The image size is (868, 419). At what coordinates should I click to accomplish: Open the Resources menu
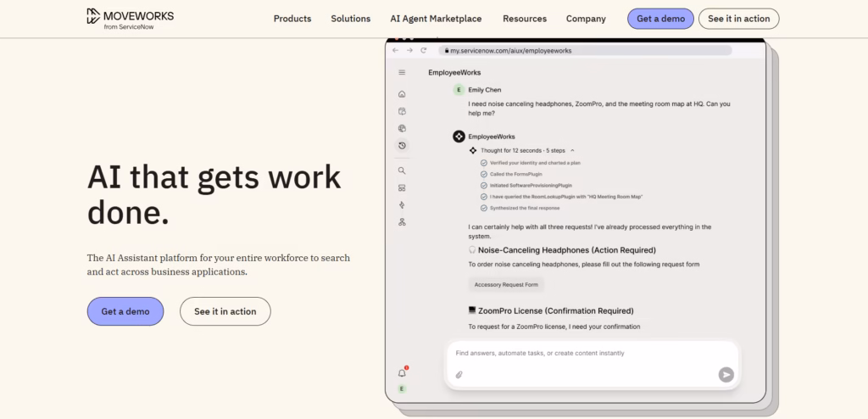point(525,19)
